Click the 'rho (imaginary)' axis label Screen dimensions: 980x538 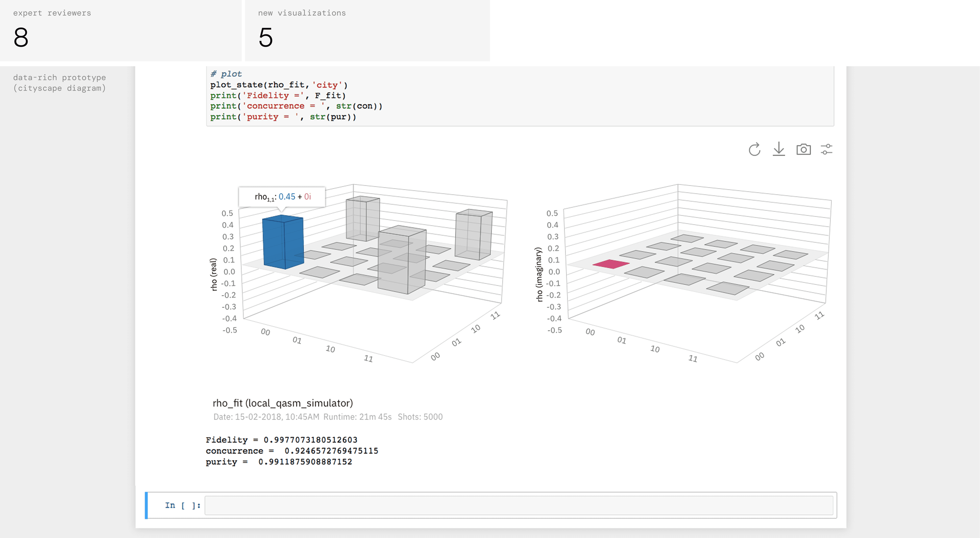click(x=538, y=275)
